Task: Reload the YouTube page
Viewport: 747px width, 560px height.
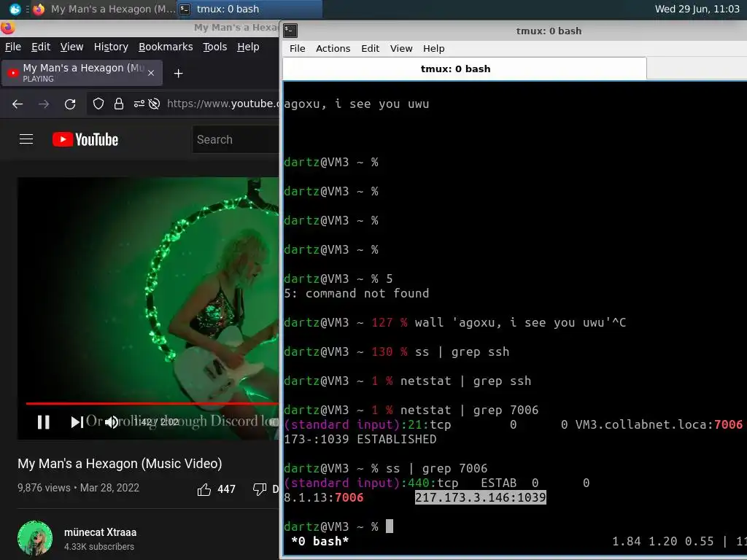Action: point(70,104)
